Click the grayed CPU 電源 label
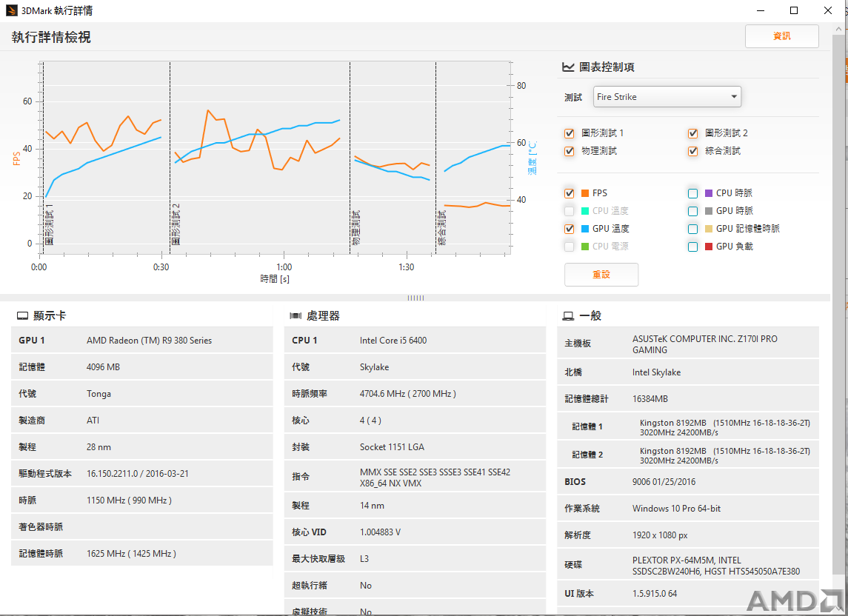Image resolution: width=848 pixels, height=616 pixels. [610, 247]
